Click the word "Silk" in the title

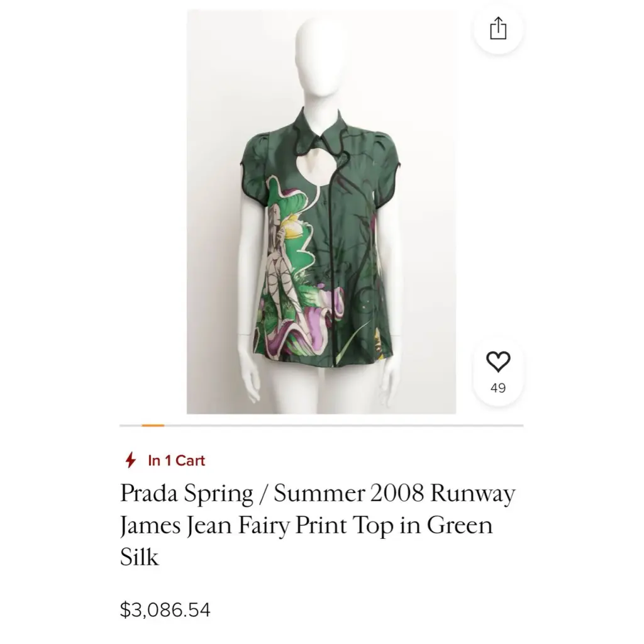click(x=139, y=557)
